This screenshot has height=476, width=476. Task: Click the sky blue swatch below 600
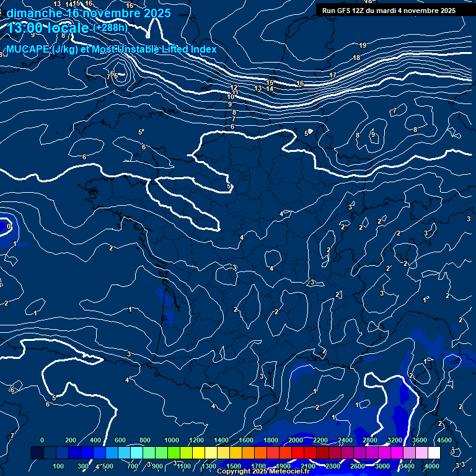(x=124, y=452)
